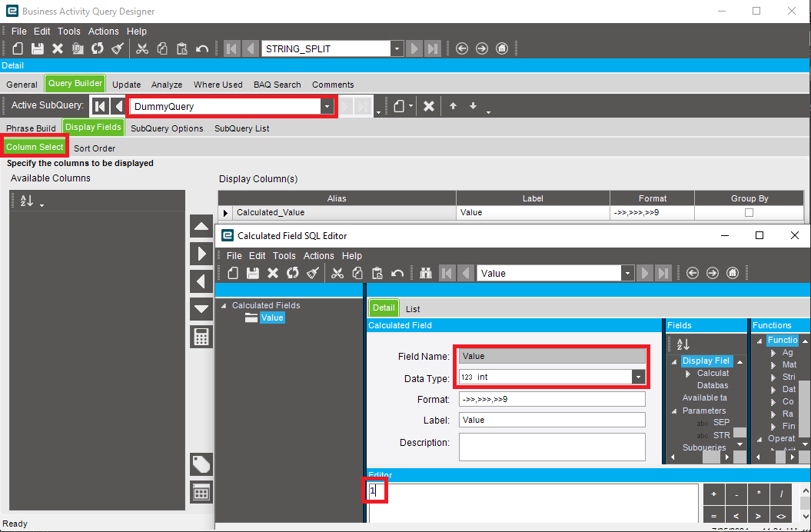Image resolution: width=811 pixels, height=532 pixels.
Task: Open Where Used tab
Action: click(218, 85)
